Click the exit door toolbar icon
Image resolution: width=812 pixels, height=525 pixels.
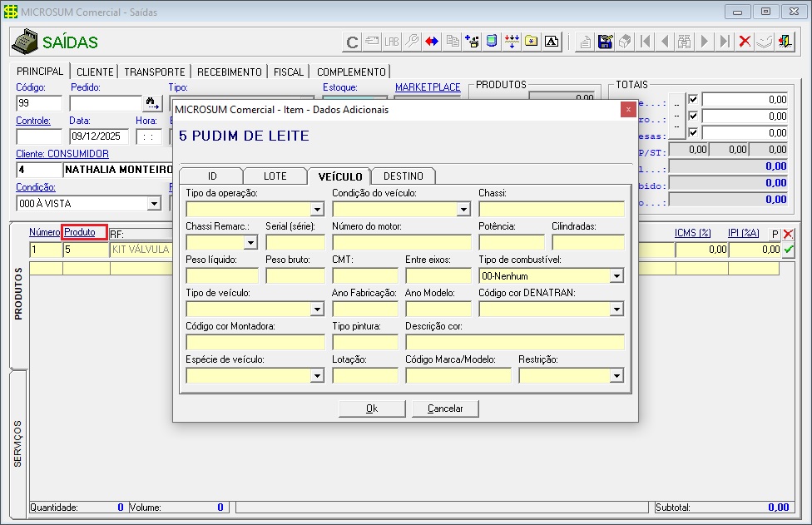785,42
